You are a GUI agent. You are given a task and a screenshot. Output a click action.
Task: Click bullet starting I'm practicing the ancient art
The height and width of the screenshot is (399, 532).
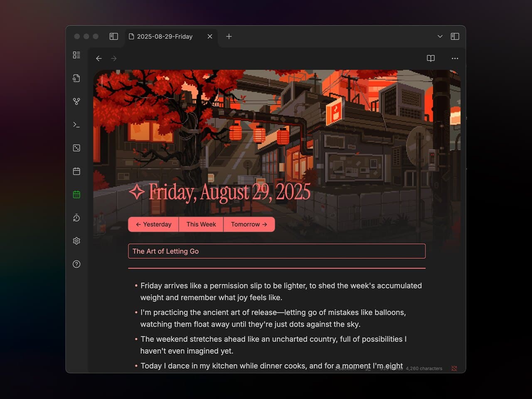pos(273,318)
